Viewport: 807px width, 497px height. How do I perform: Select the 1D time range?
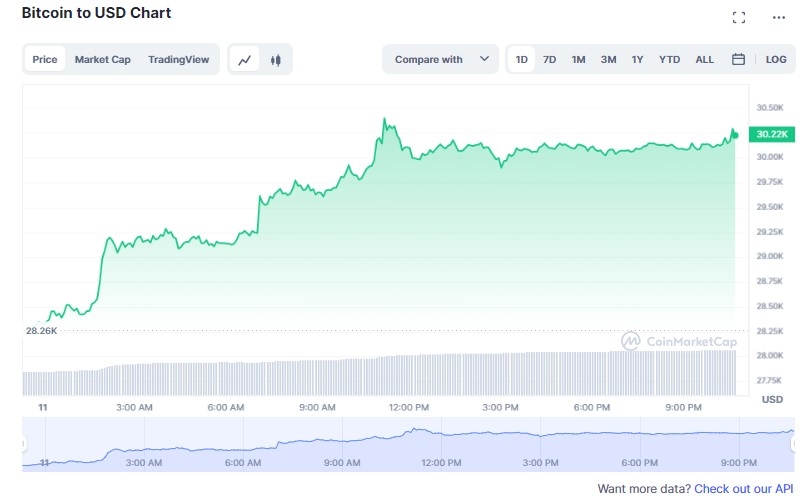(522, 59)
